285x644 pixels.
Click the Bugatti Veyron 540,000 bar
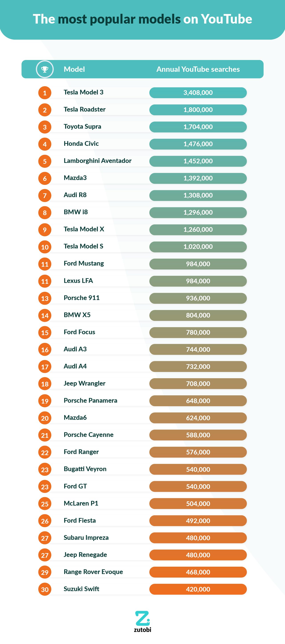point(198,469)
